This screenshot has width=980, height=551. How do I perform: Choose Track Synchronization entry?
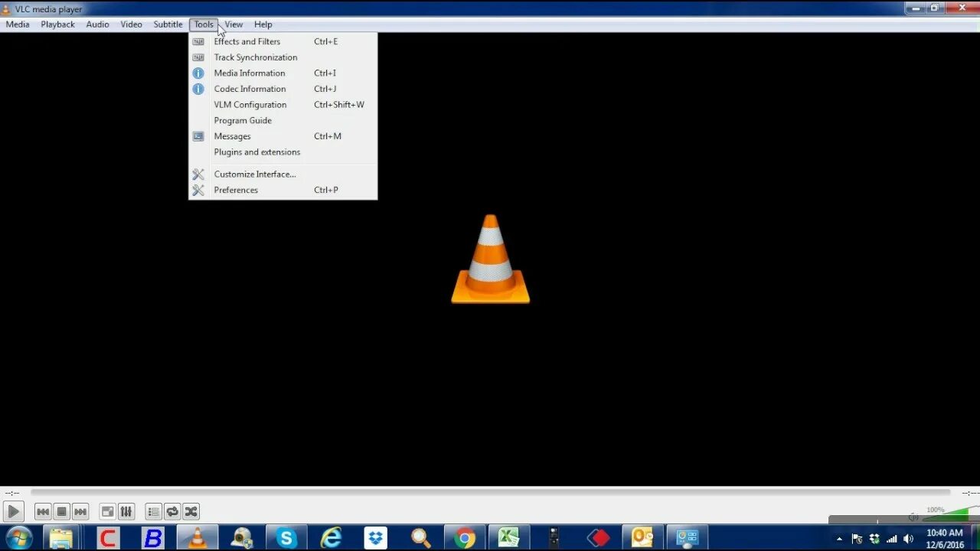point(283,57)
